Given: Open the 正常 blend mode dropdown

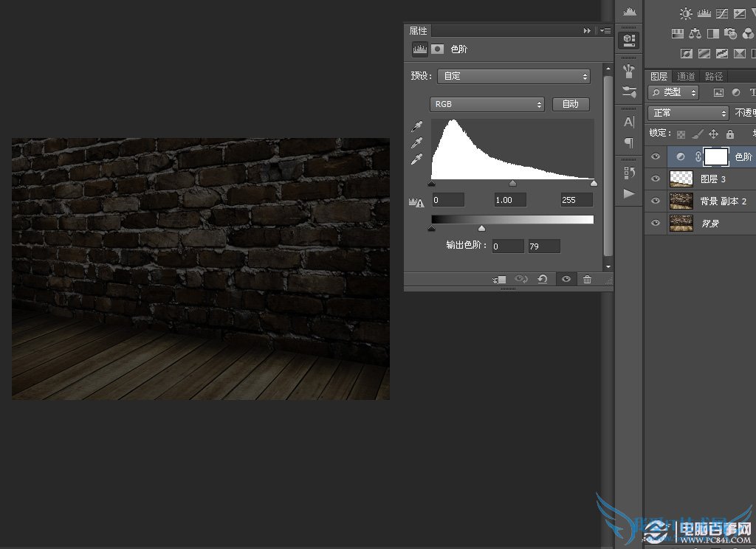Looking at the screenshot, I should coord(688,113).
